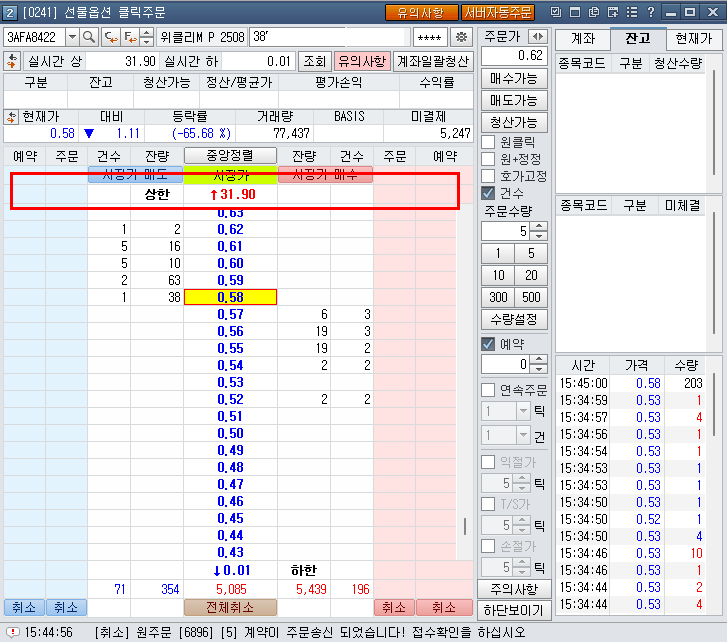The height and width of the screenshot is (642, 727).
Task: Enable the T/S가 checkbox
Action: tap(488, 504)
